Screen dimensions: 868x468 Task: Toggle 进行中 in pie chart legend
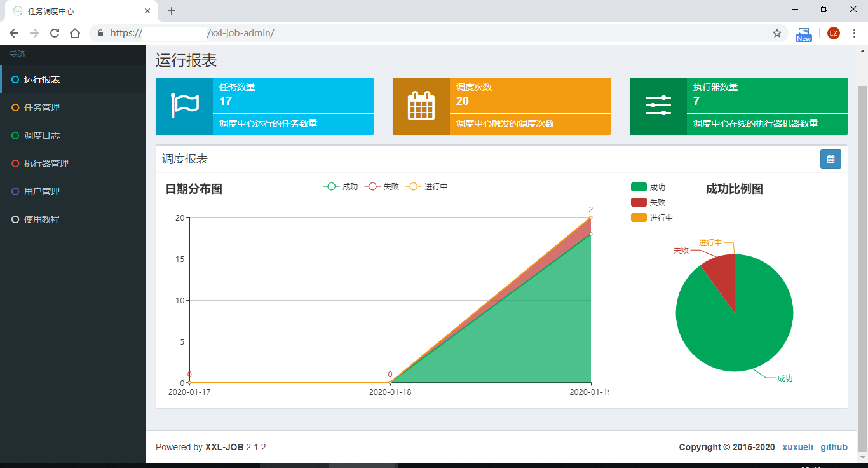tap(652, 217)
